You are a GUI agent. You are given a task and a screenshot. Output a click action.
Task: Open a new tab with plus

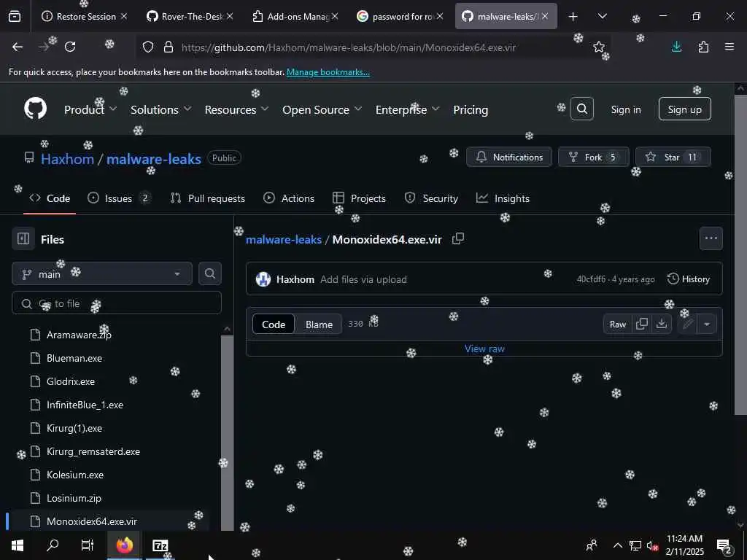tap(573, 17)
